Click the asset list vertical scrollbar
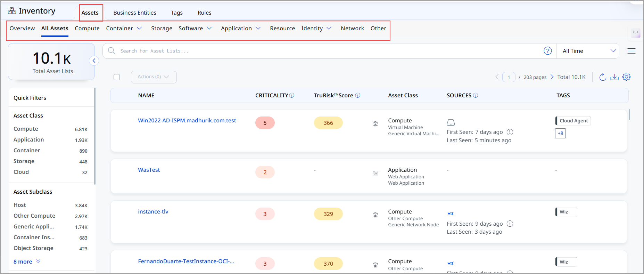 (x=629, y=114)
